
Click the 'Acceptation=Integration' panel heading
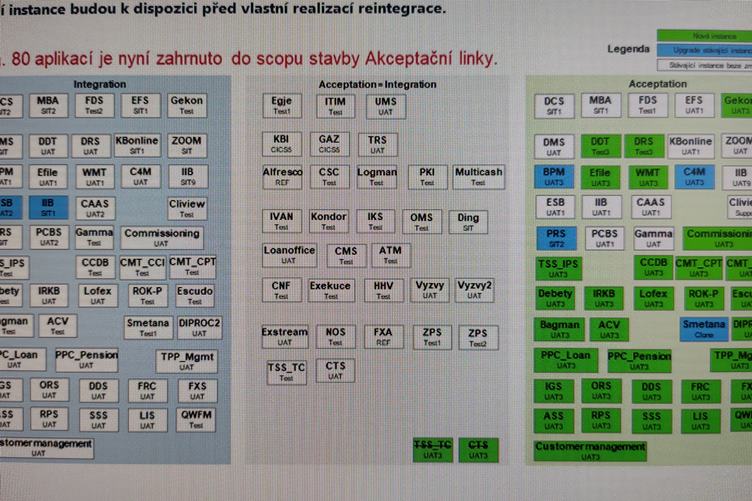pos(377,84)
